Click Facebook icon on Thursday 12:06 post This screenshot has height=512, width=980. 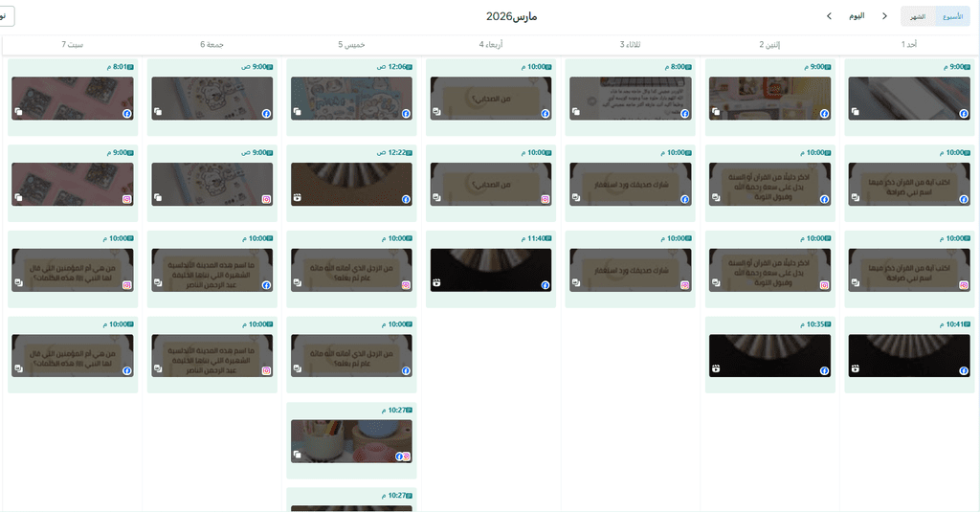click(406, 114)
